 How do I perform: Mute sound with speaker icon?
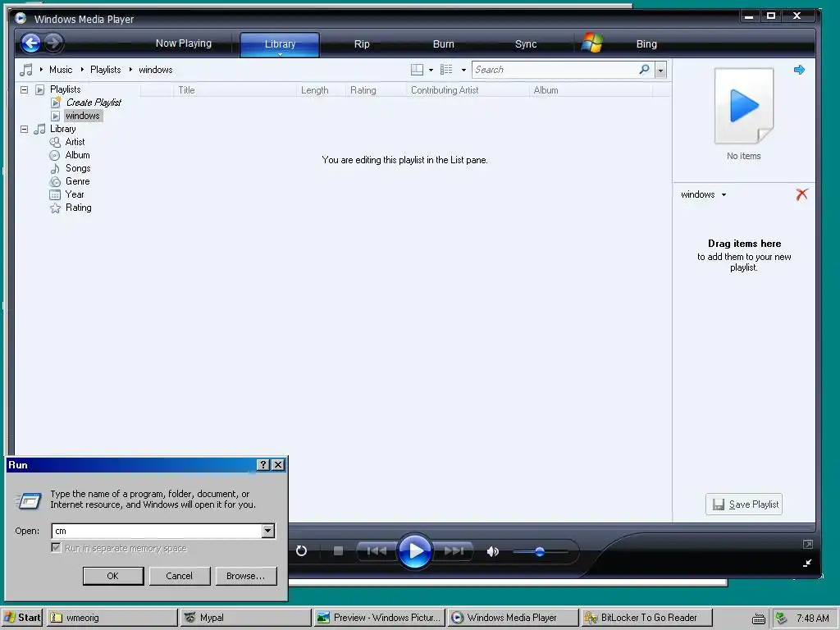(x=492, y=551)
